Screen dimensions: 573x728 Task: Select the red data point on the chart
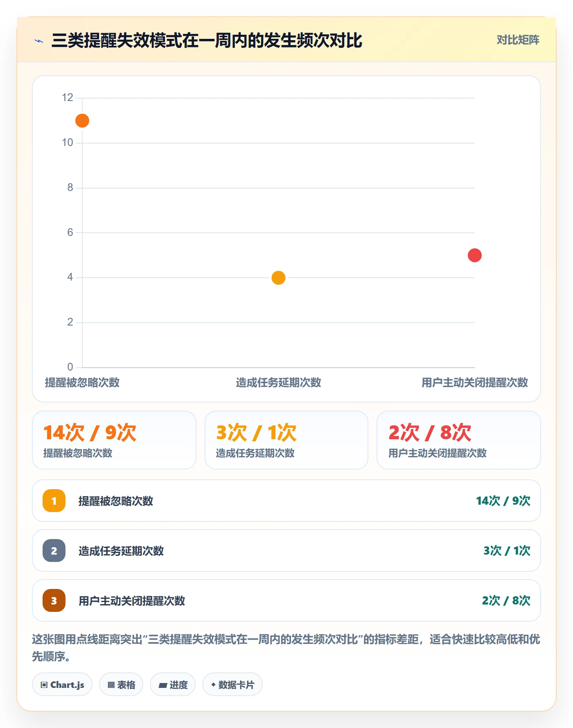(475, 255)
